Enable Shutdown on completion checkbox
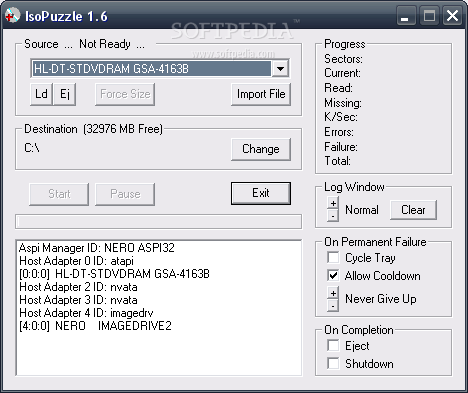The height and width of the screenshot is (393, 468). coord(333,363)
